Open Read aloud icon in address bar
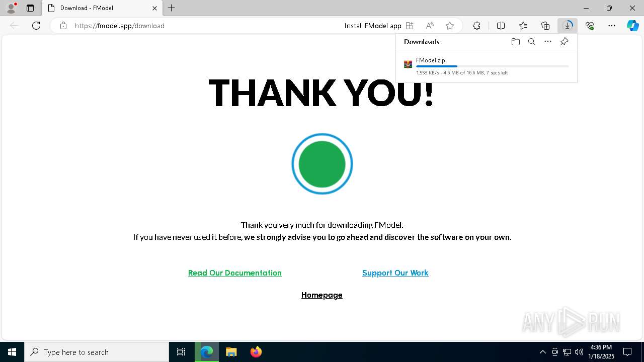This screenshot has width=644, height=362. point(430,26)
